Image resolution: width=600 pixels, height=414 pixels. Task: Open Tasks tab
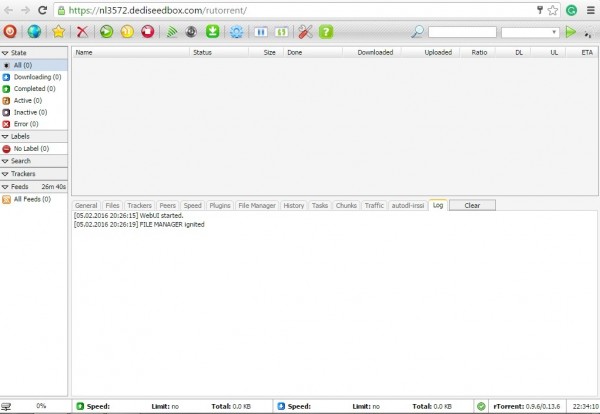pos(320,205)
